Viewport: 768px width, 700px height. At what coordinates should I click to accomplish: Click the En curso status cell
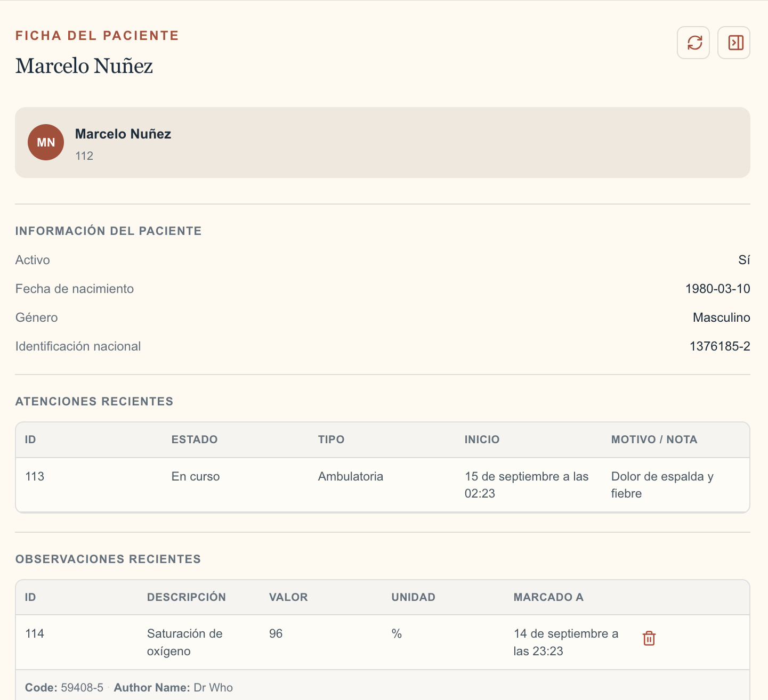coord(196,476)
